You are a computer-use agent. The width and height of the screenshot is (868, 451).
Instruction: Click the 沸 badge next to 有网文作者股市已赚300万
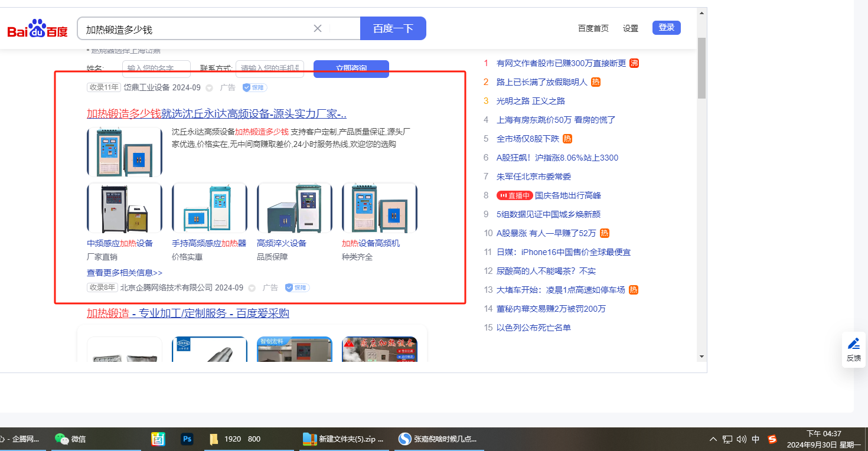coord(634,63)
